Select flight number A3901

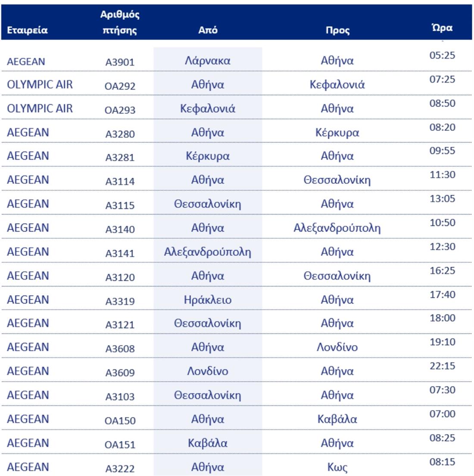[x=120, y=62]
